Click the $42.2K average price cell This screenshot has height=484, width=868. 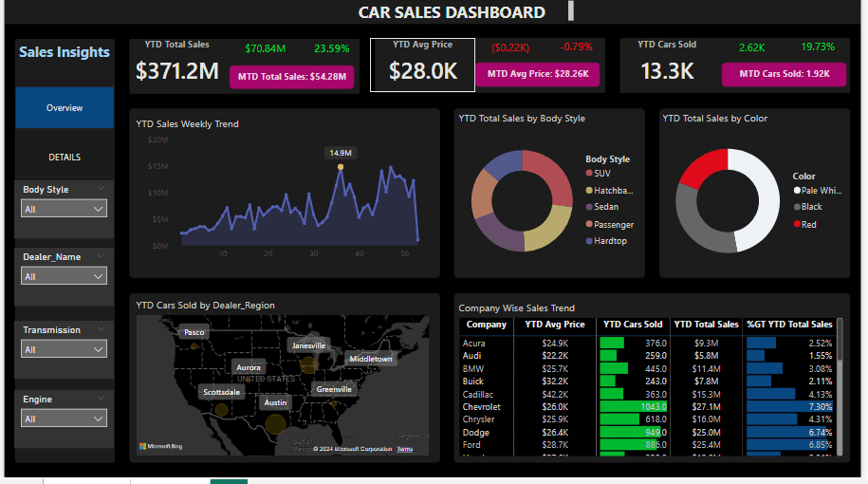pos(555,394)
